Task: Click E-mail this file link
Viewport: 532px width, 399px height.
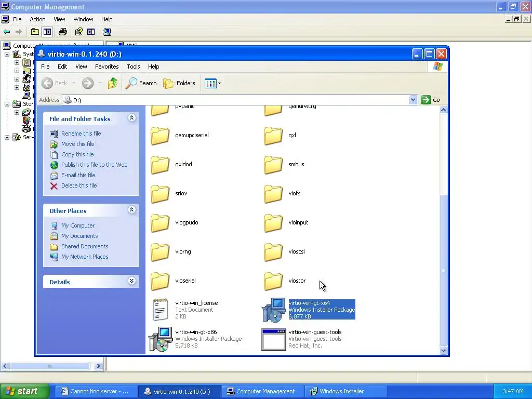Action: pyautogui.click(x=78, y=176)
